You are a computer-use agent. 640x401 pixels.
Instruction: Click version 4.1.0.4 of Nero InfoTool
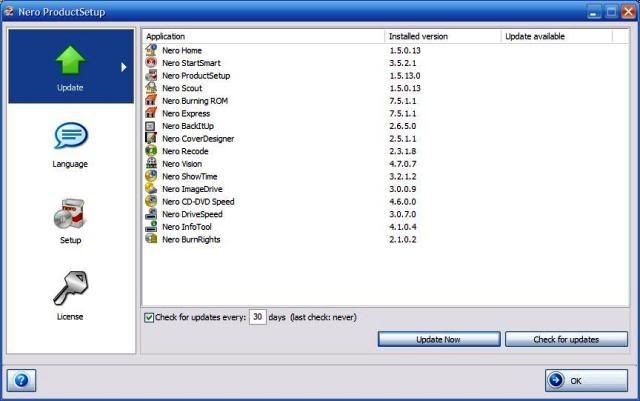(402, 227)
